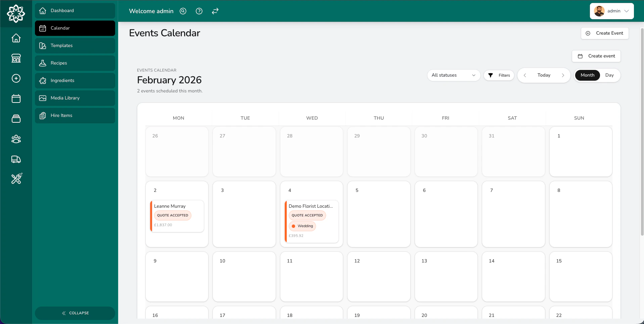Jump to Today in the calendar
The height and width of the screenshot is (324, 644).
click(544, 75)
